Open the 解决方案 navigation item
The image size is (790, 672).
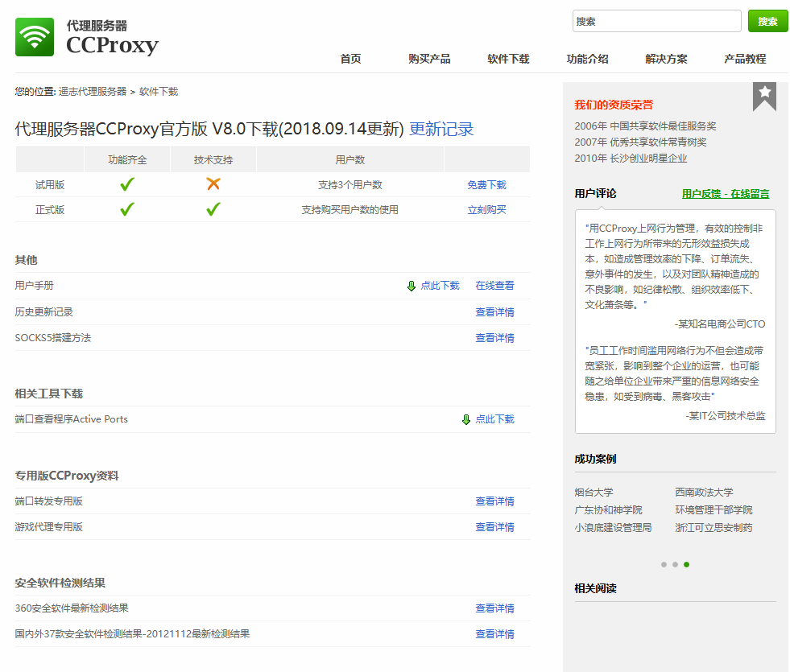tap(666, 59)
